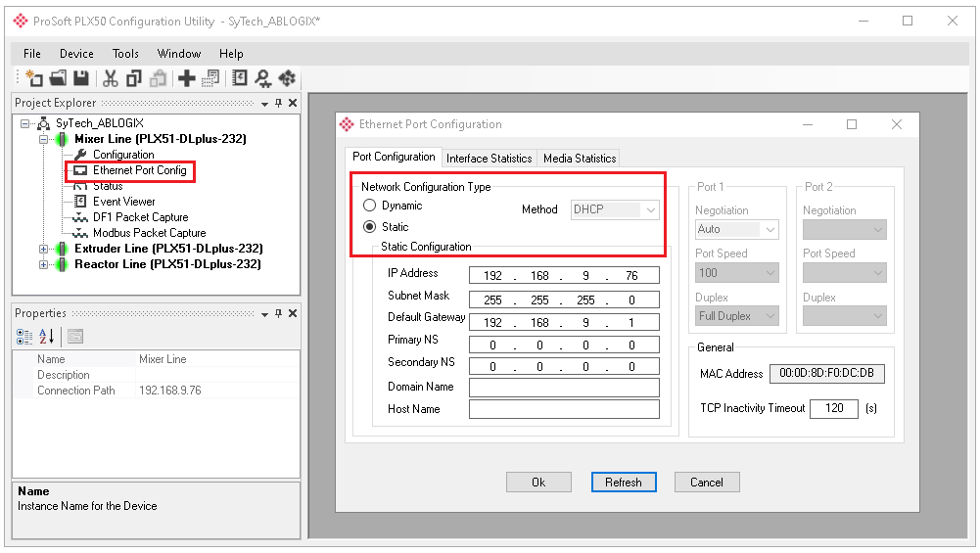980x553 pixels.
Task: Open the Help menu
Action: click(x=231, y=54)
